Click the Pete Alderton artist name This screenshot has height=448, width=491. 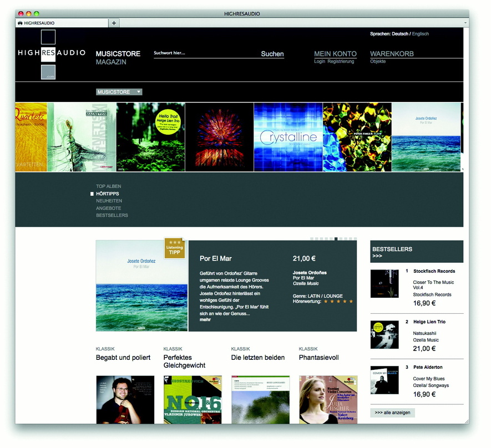[428, 367]
